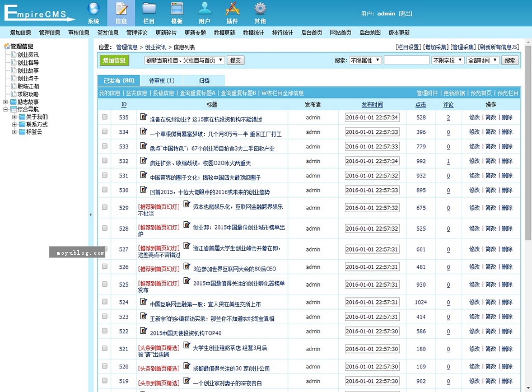Screen dimensions: 532x392
Task: Switch to the 已发布 (80) tab
Action: click(119, 81)
